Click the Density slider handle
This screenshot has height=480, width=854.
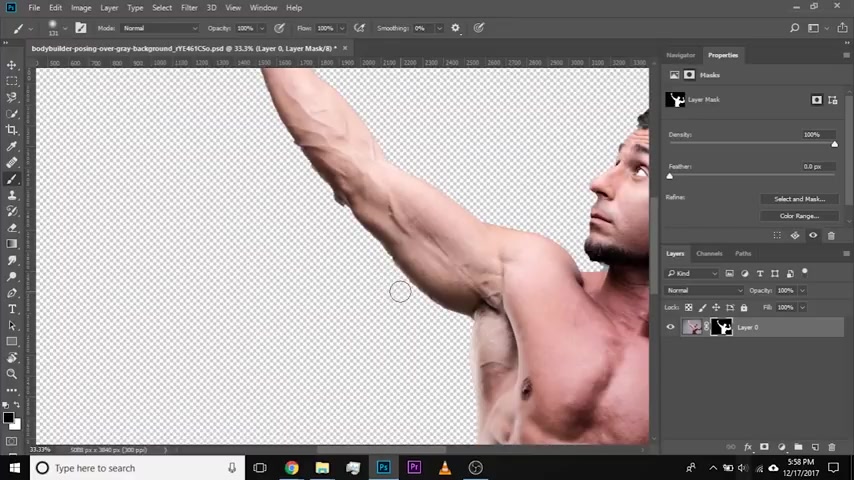pos(834,144)
